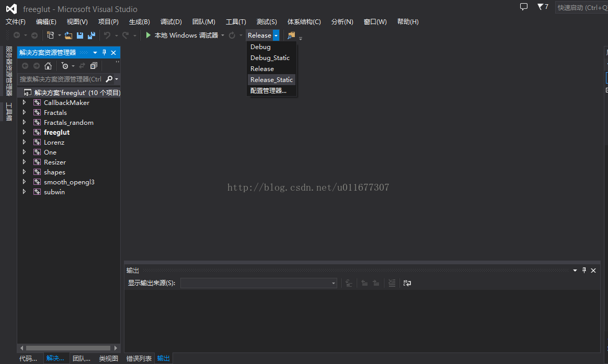Viewport: 608px width, 364px height.
Task: Click the Home icon in Solution Explorer
Action: [48, 66]
